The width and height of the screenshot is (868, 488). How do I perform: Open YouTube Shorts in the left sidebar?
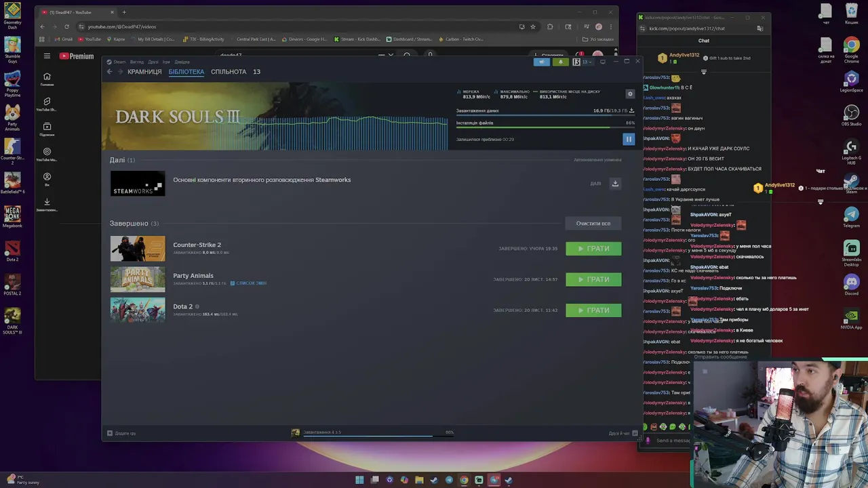pos(47,104)
